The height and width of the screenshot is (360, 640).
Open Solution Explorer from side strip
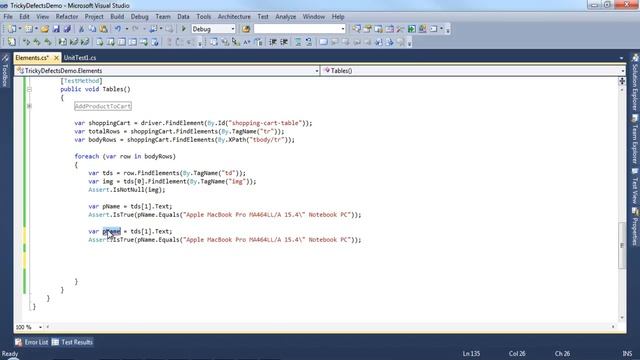point(635,84)
